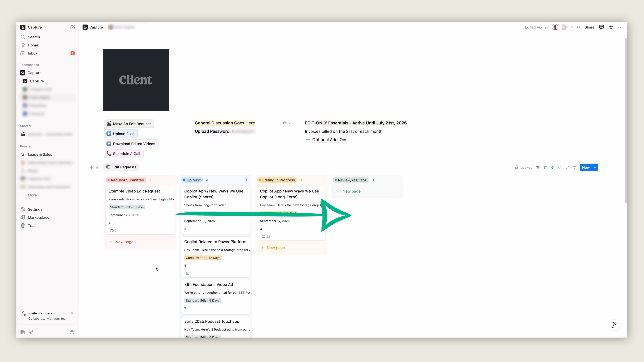Add New page under Request Submitted
This screenshot has height=362, width=644.
tap(140, 242)
